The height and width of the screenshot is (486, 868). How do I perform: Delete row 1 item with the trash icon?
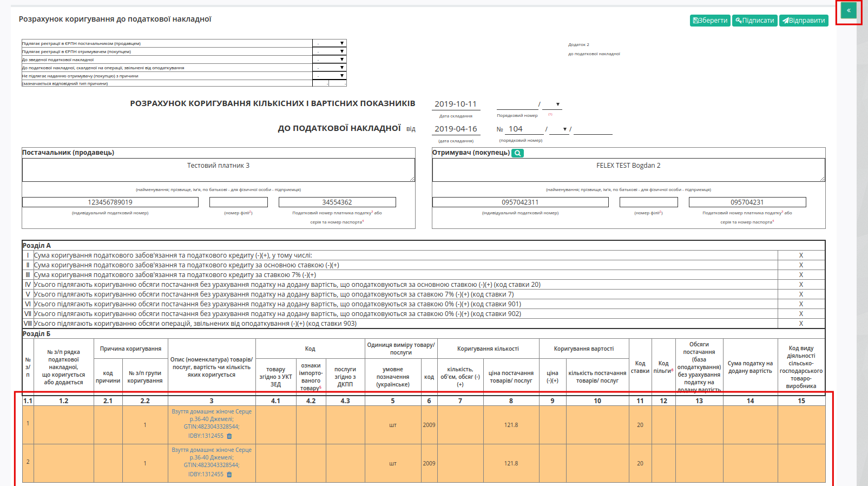(x=229, y=436)
